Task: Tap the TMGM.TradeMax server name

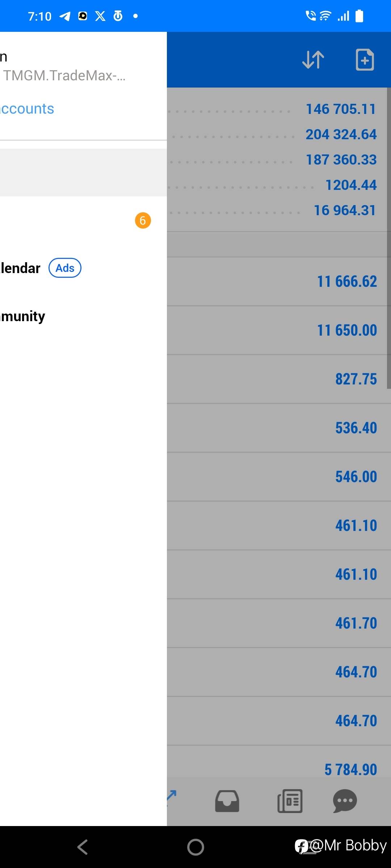Action: pyautogui.click(x=64, y=76)
